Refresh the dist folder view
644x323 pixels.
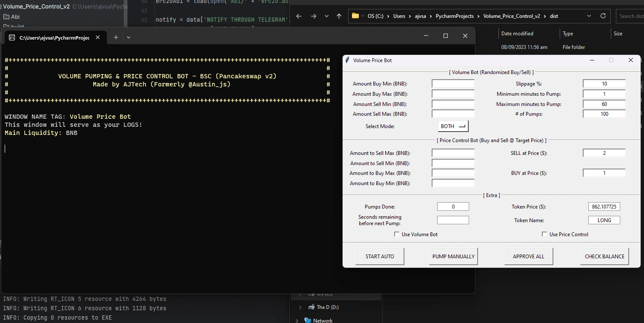click(603, 16)
